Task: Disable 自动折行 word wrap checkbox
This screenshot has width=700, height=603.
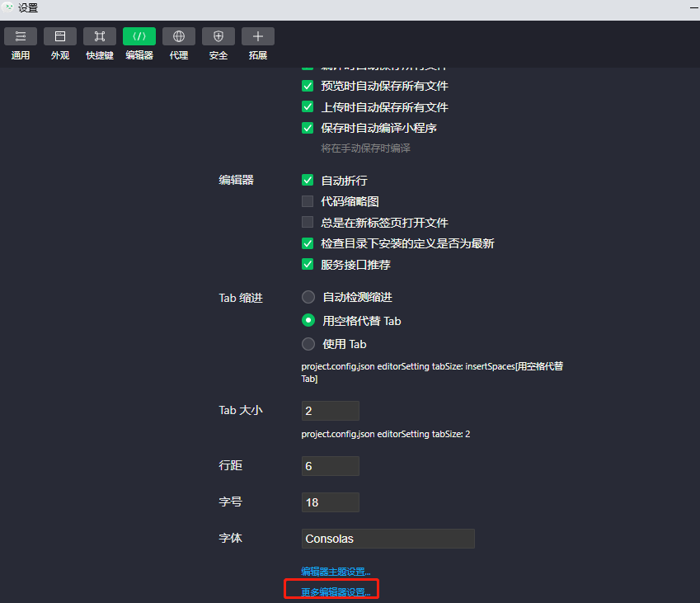Action: pyautogui.click(x=308, y=180)
